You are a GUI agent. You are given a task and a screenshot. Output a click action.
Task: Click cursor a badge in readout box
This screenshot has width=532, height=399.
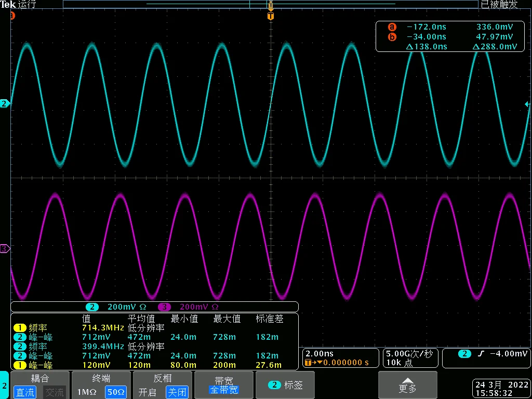[392, 27]
